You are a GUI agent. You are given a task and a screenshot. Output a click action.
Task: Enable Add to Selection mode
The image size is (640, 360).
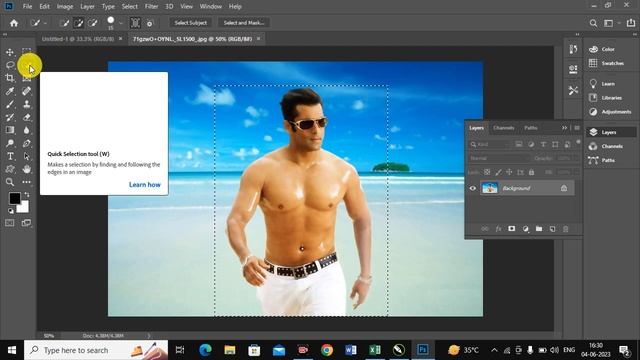pos(78,23)
